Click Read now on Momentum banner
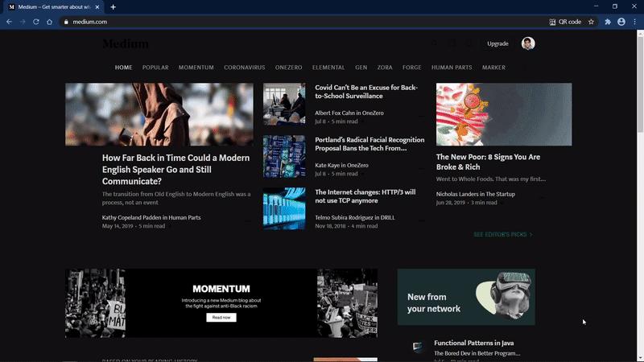 (x=221, y=317)
